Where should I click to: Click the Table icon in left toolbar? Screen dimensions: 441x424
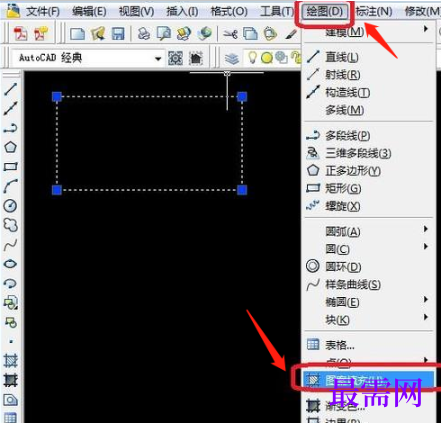[10, 418]
